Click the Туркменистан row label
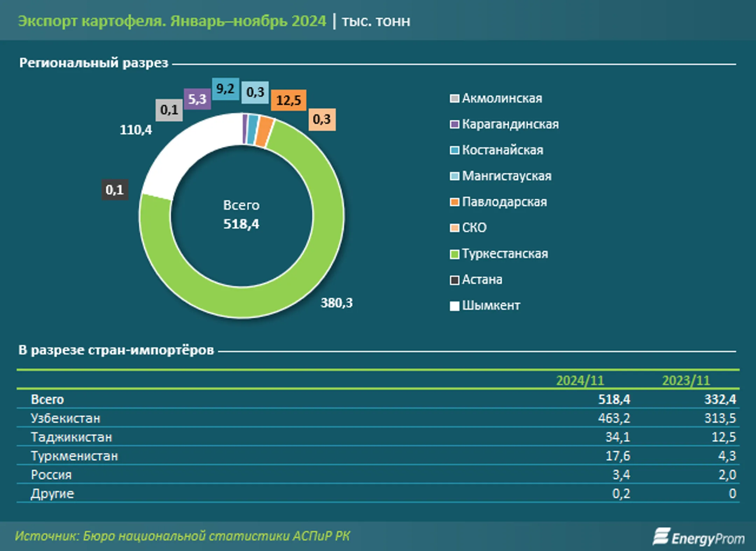Image resolution: width=756 pixels, height=551 pixels. (75, 456)
